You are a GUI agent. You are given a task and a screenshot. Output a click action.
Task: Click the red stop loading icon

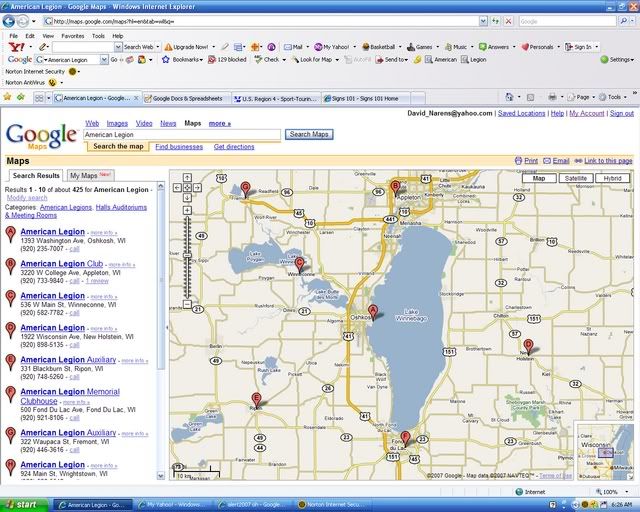click(x=509, y=21)
